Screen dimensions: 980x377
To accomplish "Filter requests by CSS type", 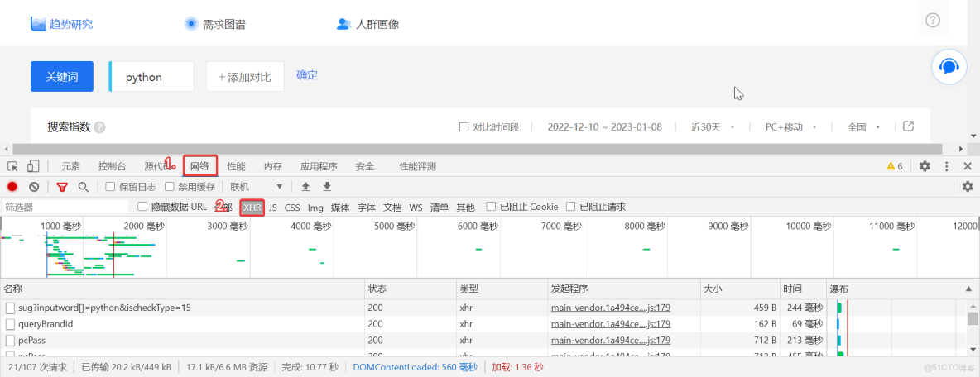I will 292,208.
